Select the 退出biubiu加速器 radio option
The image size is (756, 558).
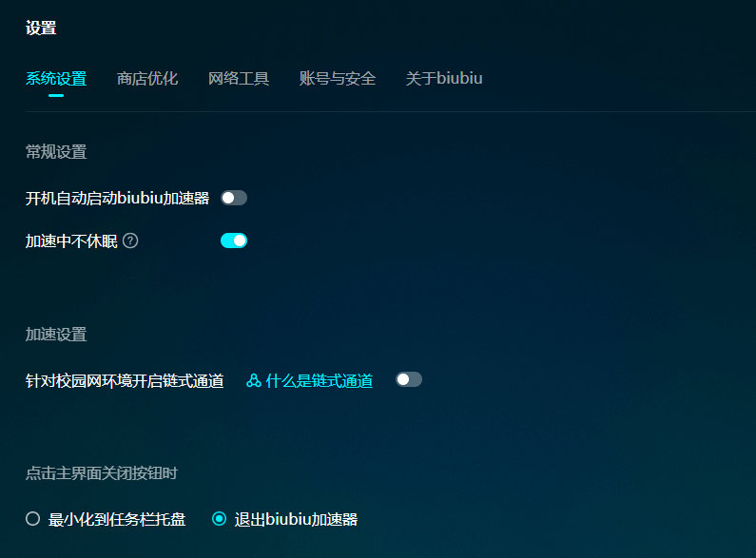[219, 519]
